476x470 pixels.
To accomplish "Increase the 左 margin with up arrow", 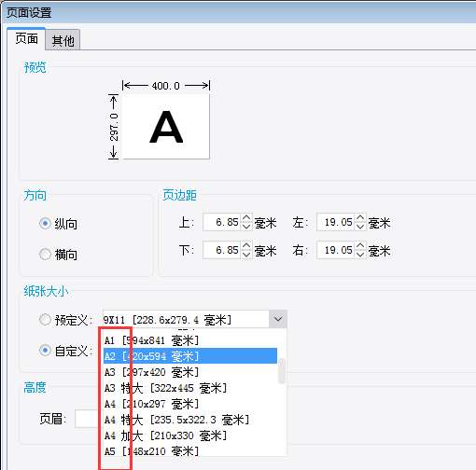I will point(360,217).
